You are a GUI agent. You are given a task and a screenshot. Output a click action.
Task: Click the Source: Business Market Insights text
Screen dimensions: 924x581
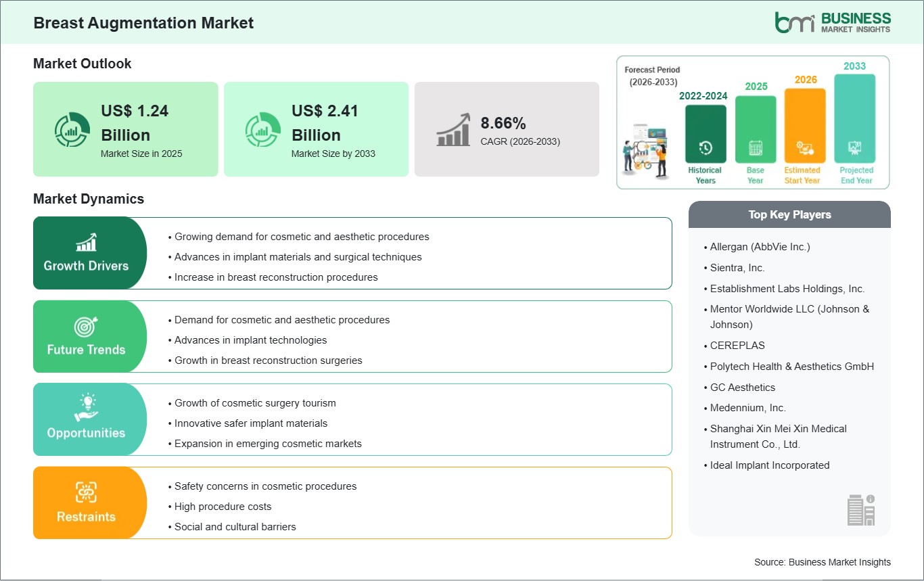click(x=822, y=562)
